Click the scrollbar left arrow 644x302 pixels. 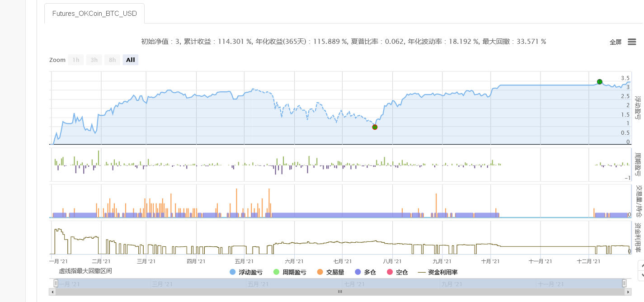click(x=53, y=292)
